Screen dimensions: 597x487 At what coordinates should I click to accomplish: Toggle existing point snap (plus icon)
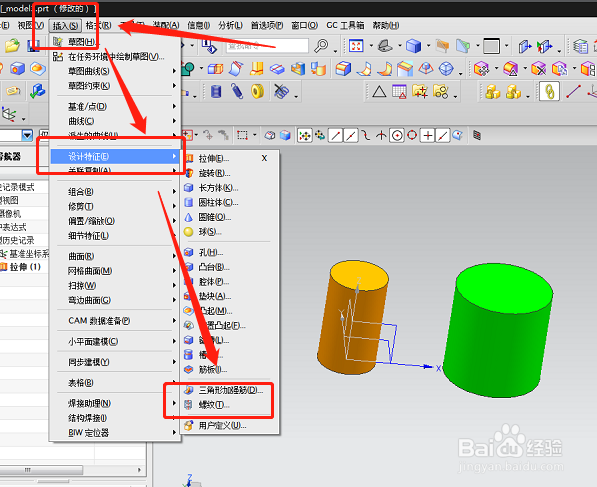click(428, 135)
